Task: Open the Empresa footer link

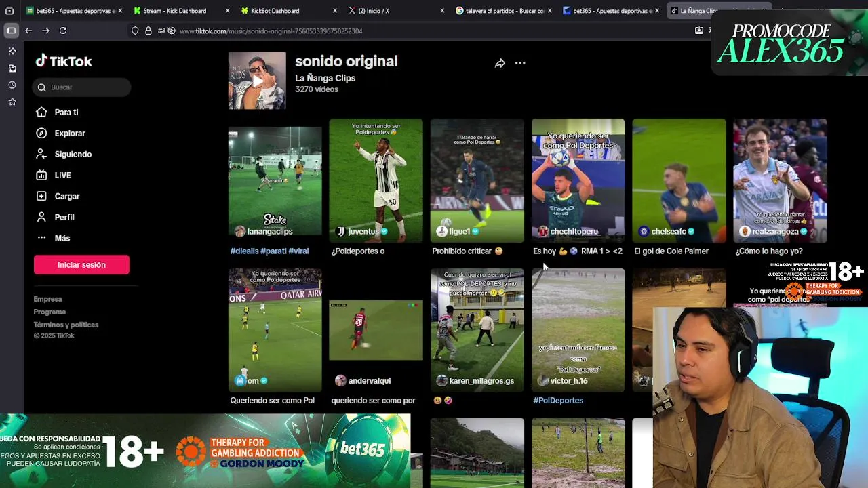Action: tap(47, 299)
